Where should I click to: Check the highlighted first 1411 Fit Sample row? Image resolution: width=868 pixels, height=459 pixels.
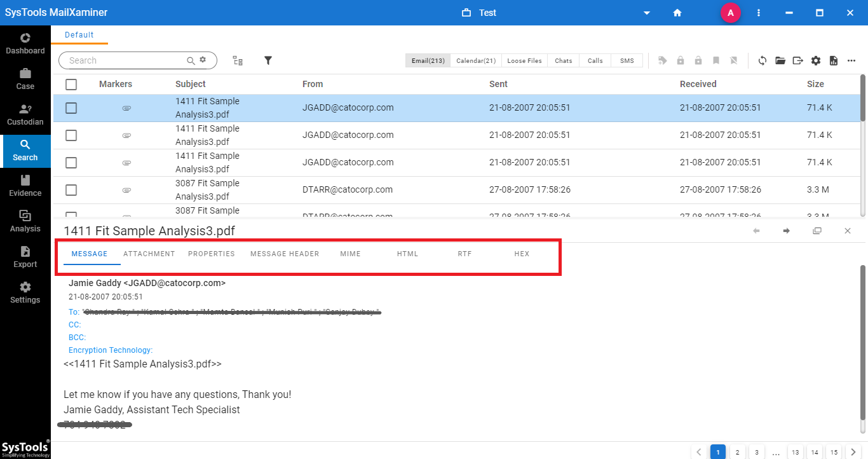pos(71,108)
